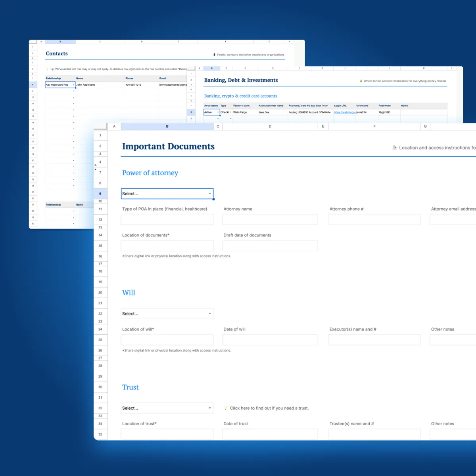Open the wellsfargo login URL link
Viewport: 476px width, 476px height.
point(344,112)
